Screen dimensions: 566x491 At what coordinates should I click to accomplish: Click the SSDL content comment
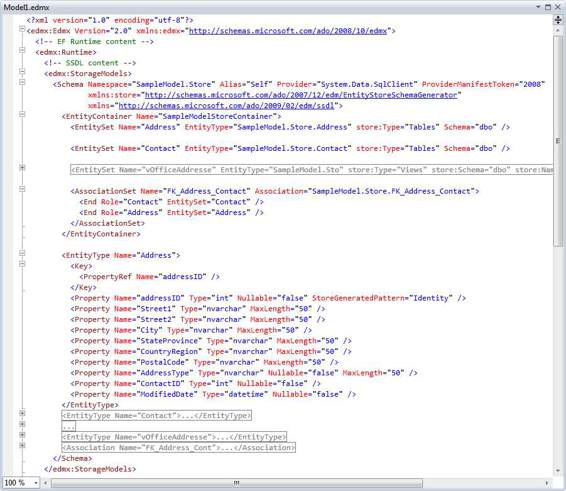pyautogui.click(x=90, y=63)
